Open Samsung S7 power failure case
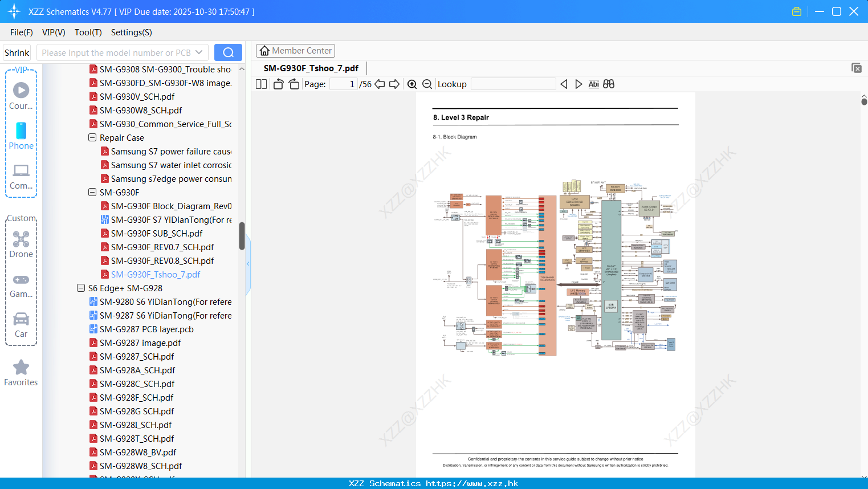Image resolution: width=868 pixels, height=489 pixels. (x=171, y=152)
